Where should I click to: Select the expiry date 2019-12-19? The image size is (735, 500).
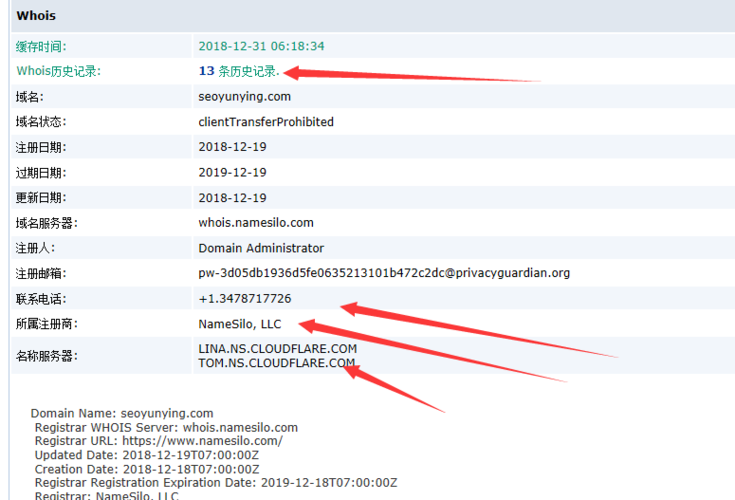(232, 172)
